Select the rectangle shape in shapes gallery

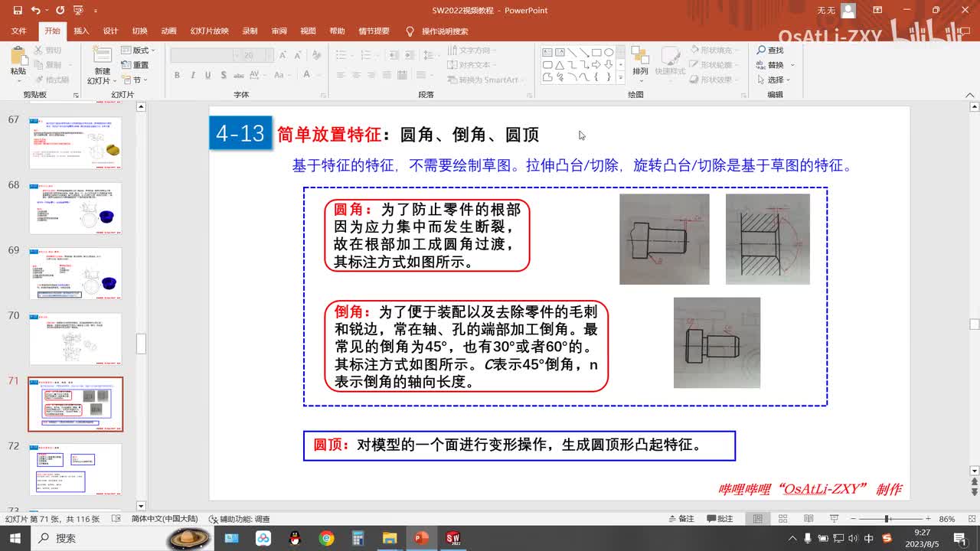click(x=596, y=52)
